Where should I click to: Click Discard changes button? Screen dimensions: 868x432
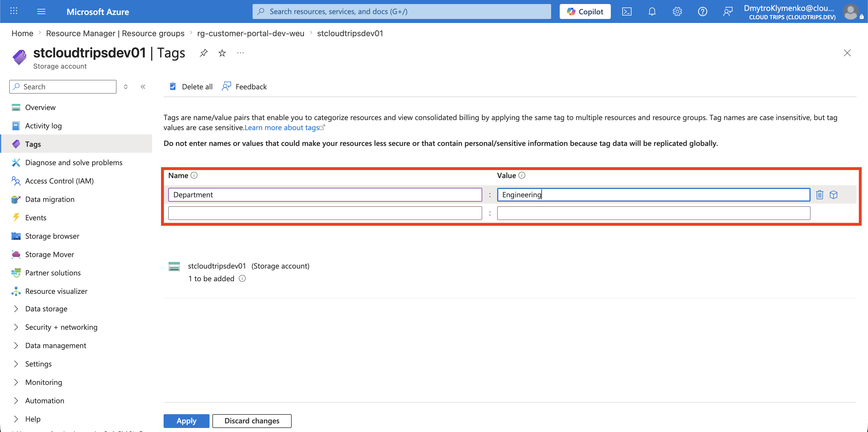pos(252,421)
